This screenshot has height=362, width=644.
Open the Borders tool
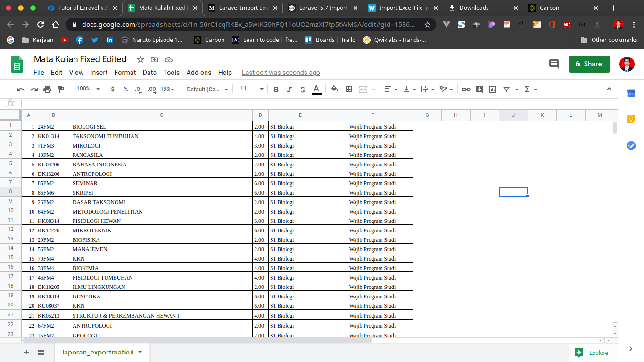click(x=348, y=89)
